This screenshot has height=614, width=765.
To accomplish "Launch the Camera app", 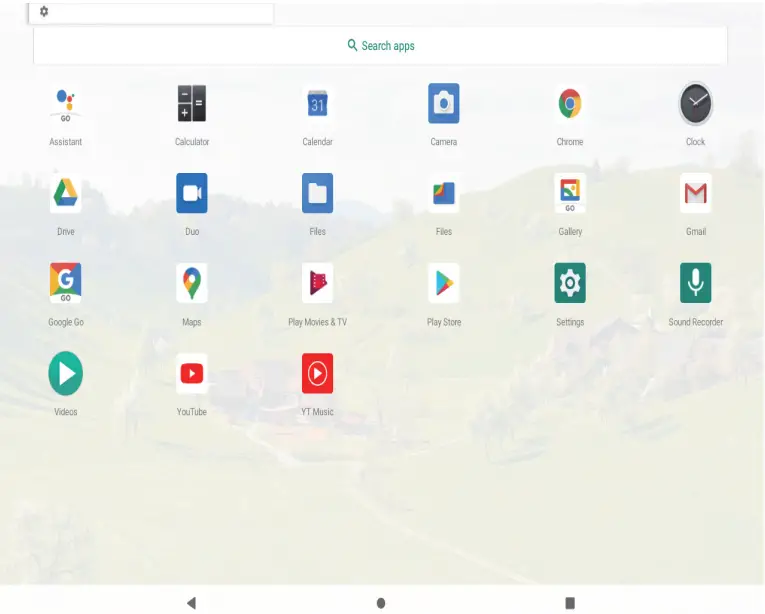I will click(x=443, y=103).
